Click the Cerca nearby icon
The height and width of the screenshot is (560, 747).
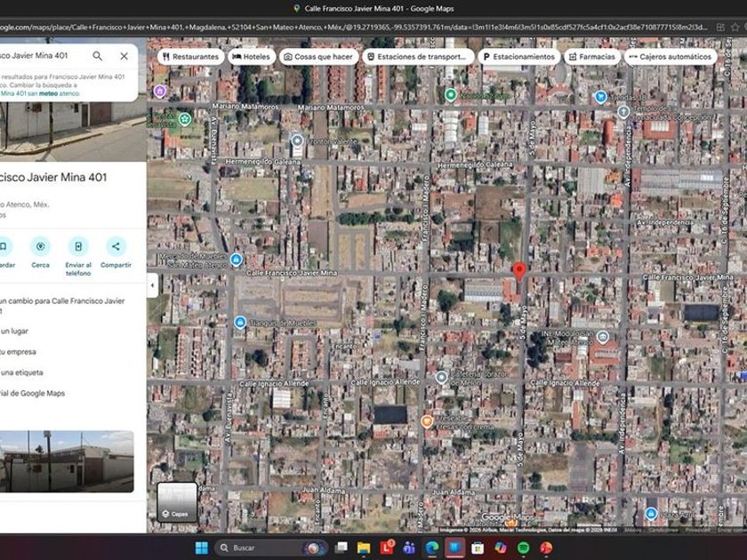40,246
